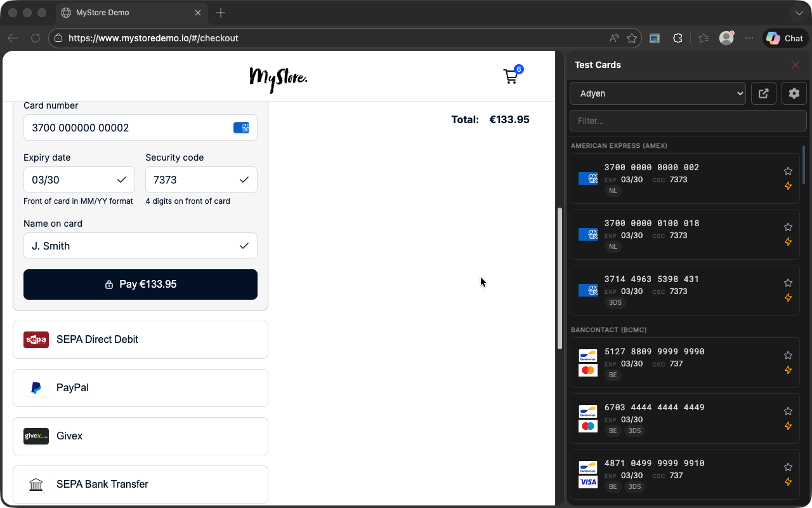Open Test Cards panel in a new window

[x=764, y=93]
